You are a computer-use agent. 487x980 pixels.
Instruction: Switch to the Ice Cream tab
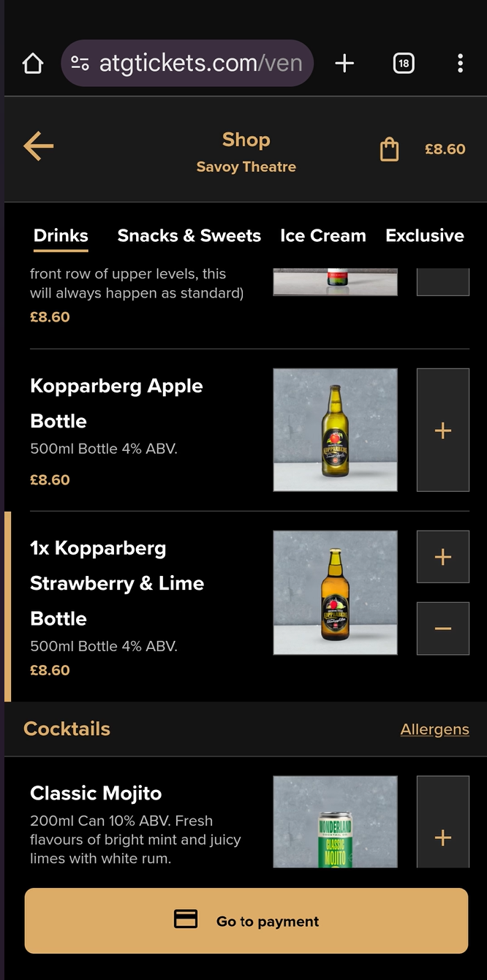coord(322,235)
